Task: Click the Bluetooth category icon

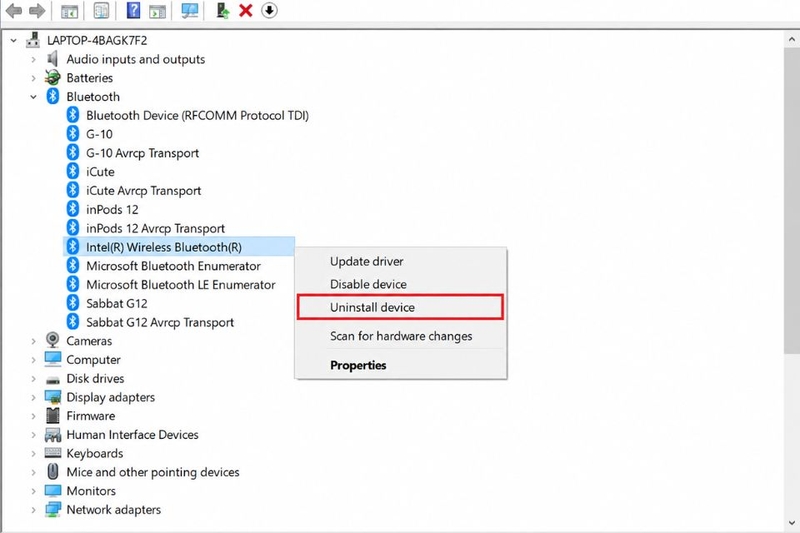Action: tap(53, 96)
